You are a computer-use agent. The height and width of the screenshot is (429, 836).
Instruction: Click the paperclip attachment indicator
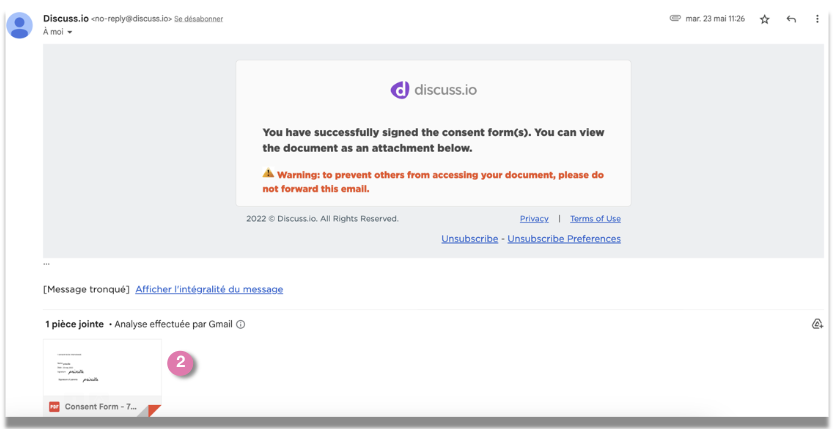coord(675,18)
